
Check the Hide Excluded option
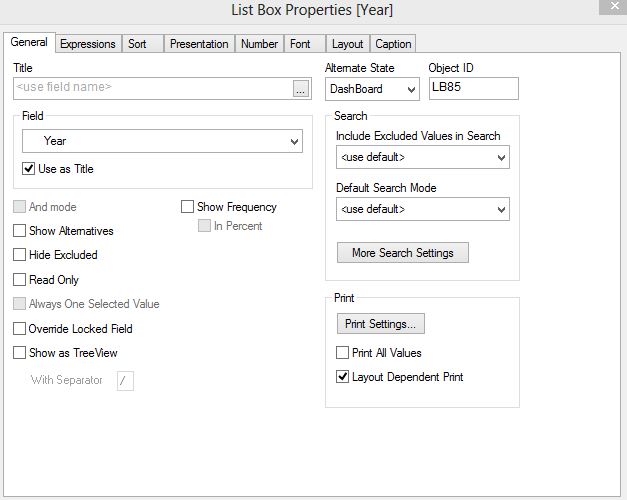20,255
